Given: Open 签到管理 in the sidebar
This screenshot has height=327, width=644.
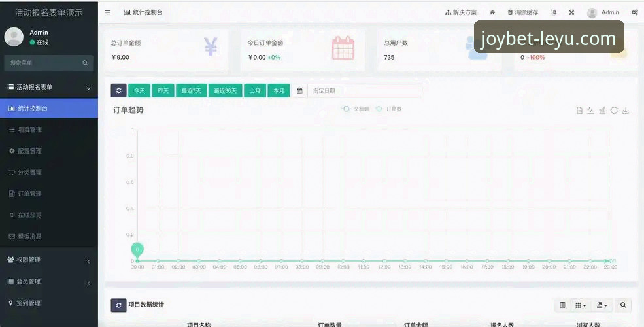Looking at the screenshot, I should (49, 303).
